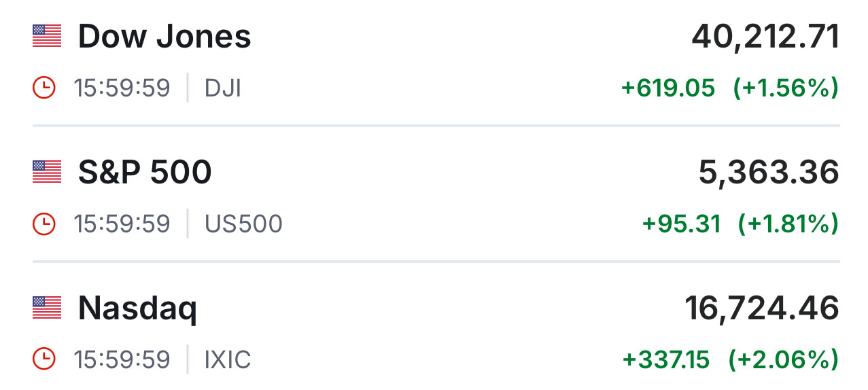Open the S&P 500 index name
Viewport: 868px width, 390px height.
tap(145, 173)
